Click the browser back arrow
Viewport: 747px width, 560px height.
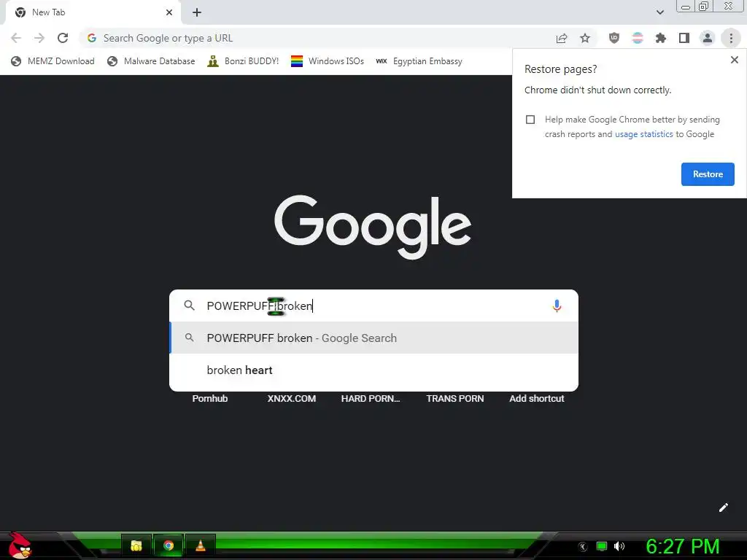16,38
